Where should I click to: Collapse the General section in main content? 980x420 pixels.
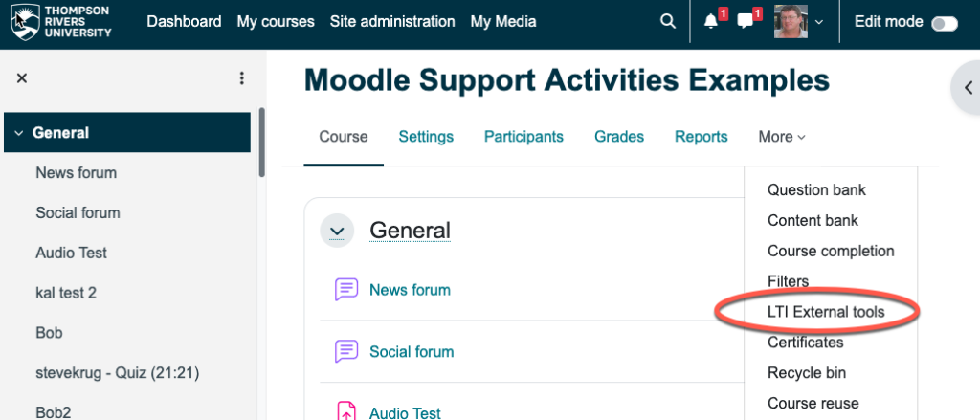click(x=337, y=231)
